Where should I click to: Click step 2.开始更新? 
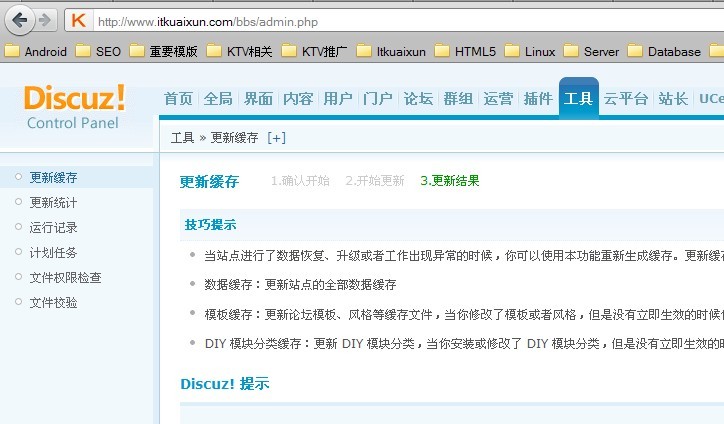[374, 181]
